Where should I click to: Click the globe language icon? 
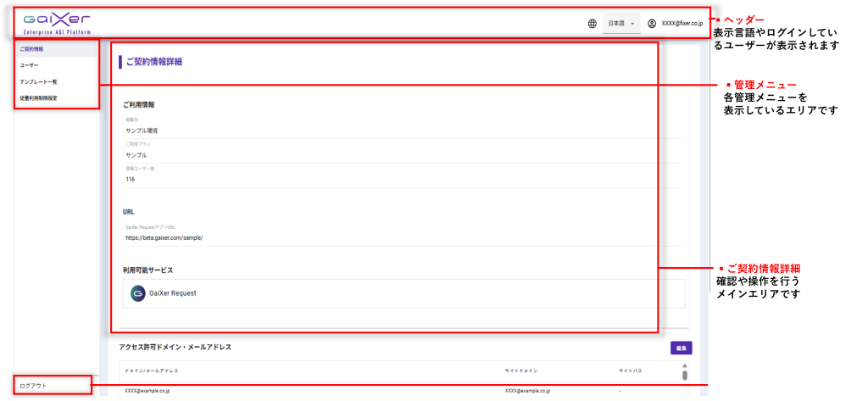pos(592,24)
